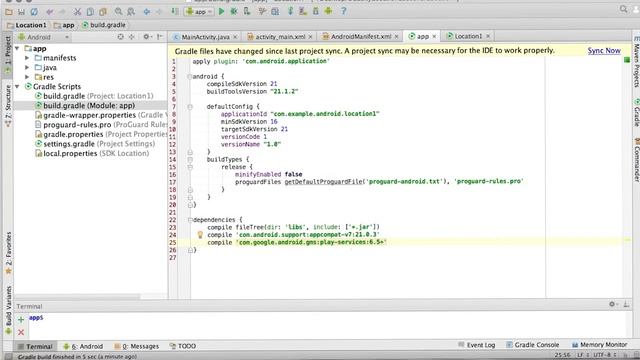Expand the res folder
This screenshot has width=640, height=360.
pos(27,77)
